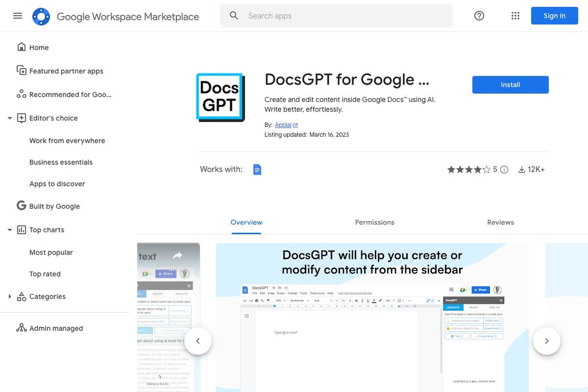Open the hamburger main menu
Viewport: 588px width, 392px height.
[18, 16]
